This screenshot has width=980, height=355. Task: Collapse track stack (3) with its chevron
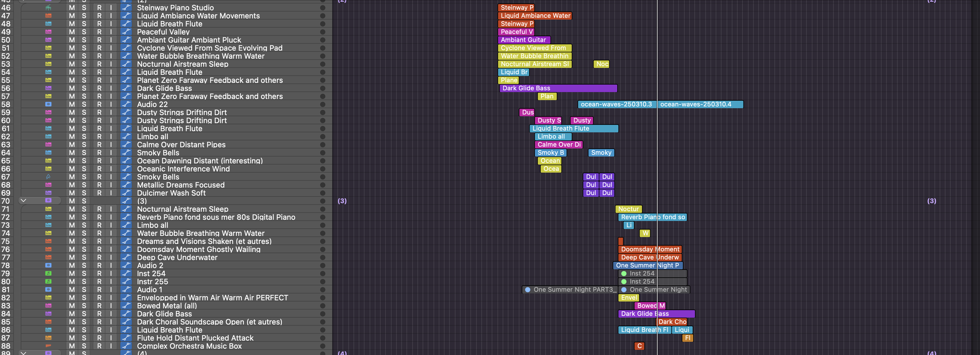(x=24, y=201)
